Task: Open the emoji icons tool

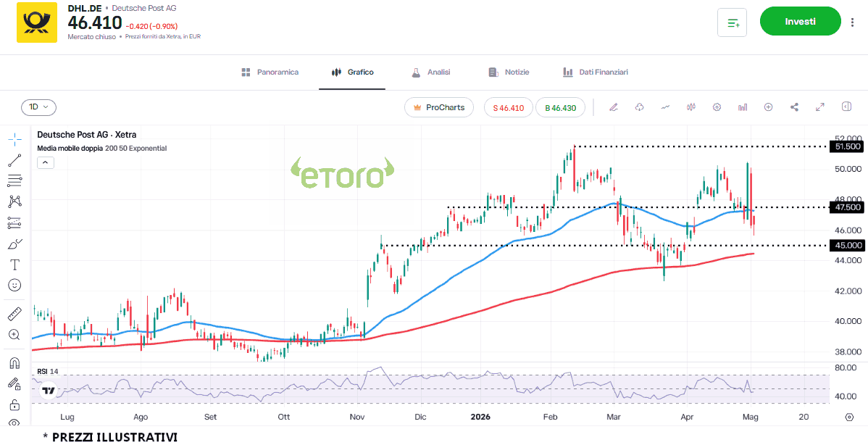Action: tap(15, 285)
